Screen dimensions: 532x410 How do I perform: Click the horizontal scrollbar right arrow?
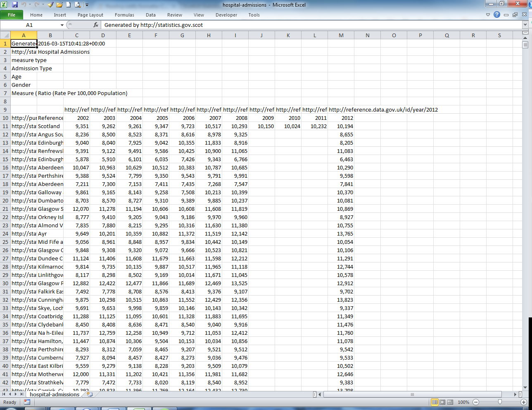click(x=515, y=394)
